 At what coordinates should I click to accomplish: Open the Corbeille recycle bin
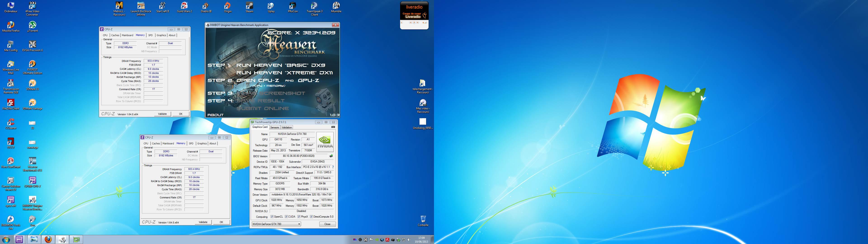pyautogui.click(x=423, y=221)
